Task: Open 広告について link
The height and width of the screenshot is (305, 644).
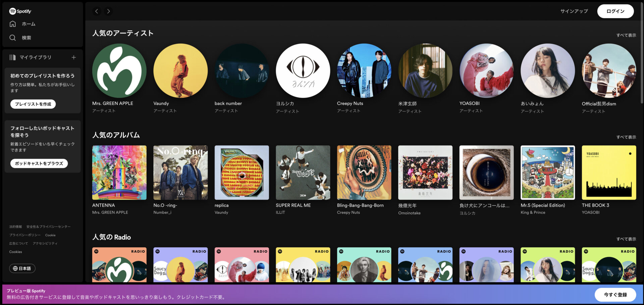Action: tap(18, 244)
